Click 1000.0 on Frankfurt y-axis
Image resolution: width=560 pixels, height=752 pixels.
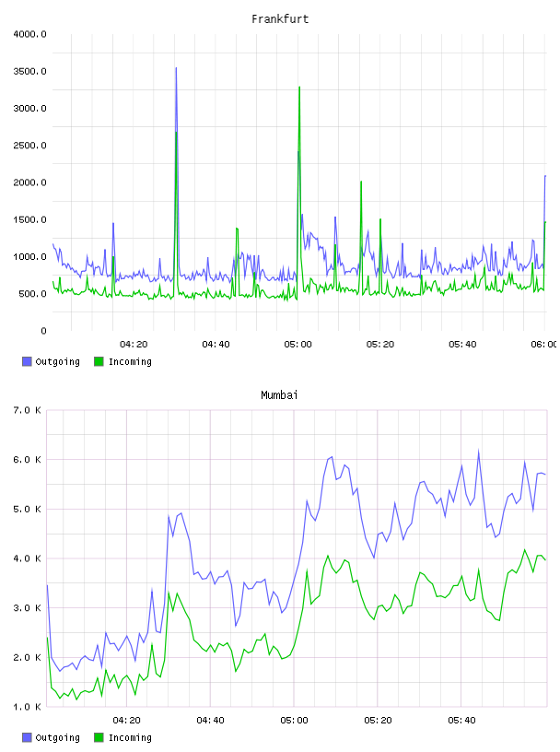pyautogui.click(x=29, y=256)
